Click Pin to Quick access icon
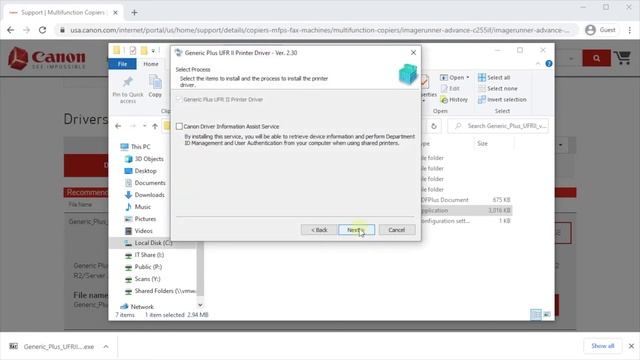This screenshot has width=640, height=360. [x=128, y=89]
